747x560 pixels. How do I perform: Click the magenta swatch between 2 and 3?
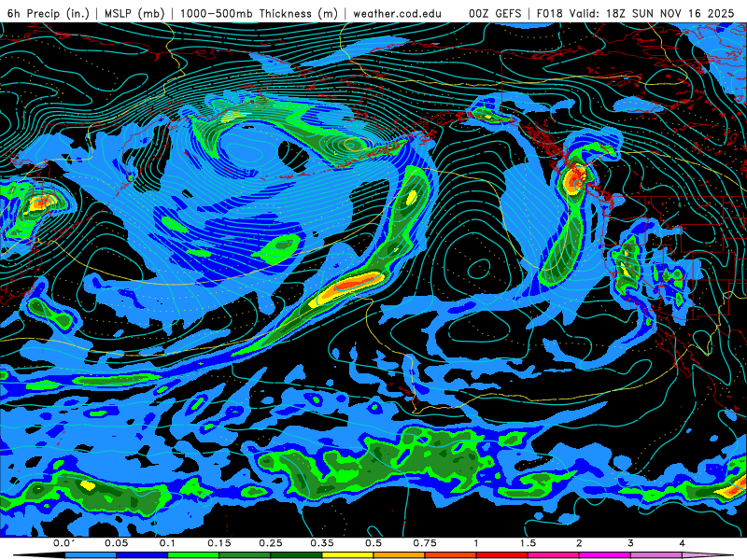pyautogui.click(x=605, y=555)
